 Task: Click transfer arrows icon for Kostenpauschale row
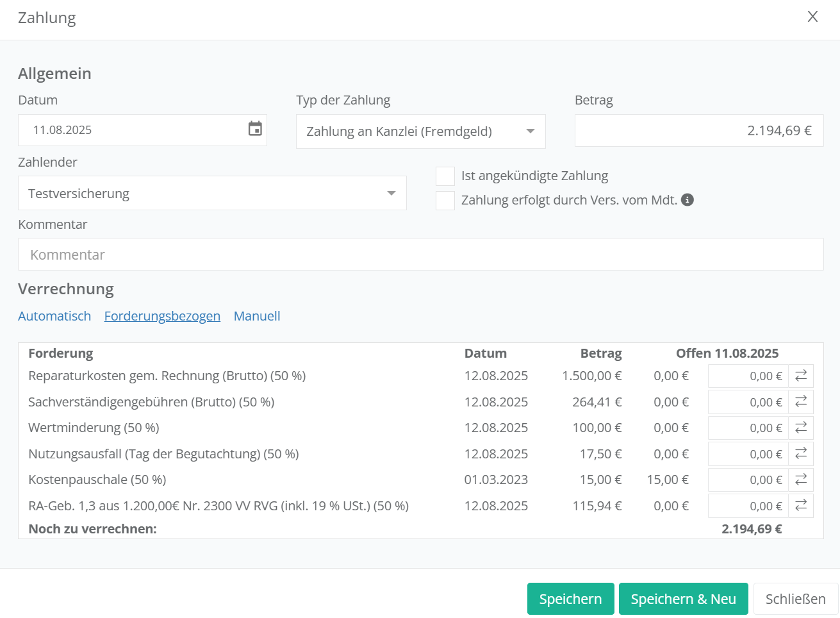click(801, 480)
